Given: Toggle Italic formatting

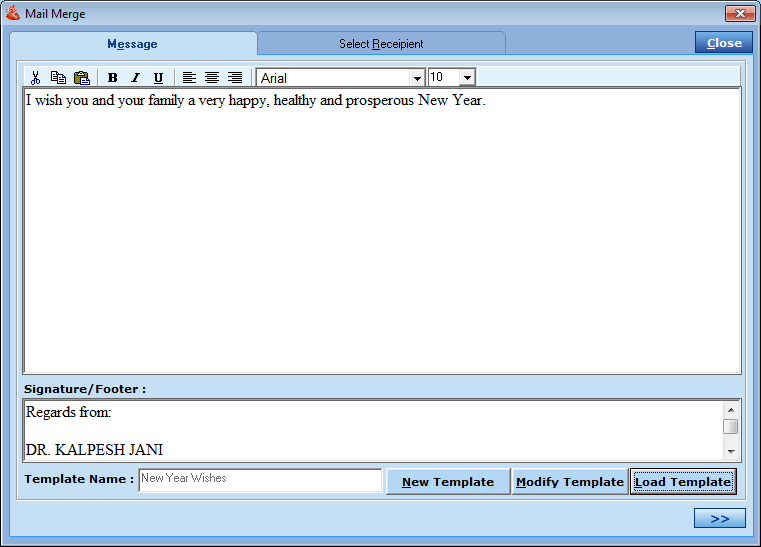Looking at the screenshot, I should pyautogui.click(x=135, y=78).
